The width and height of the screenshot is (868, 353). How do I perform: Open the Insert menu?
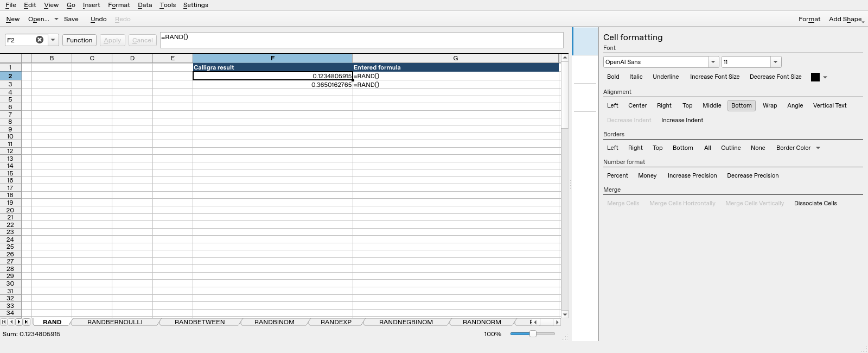[91, 5]
